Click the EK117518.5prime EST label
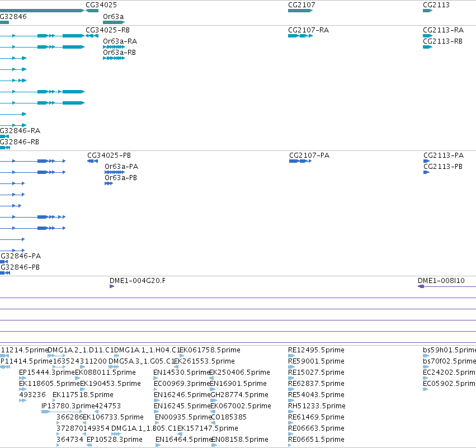The image size is (476, 448). [x=83, y=394]
